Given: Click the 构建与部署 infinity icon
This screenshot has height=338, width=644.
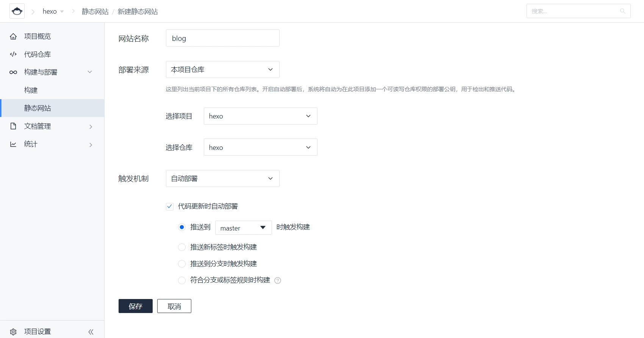Looking at the screenshot, I should click(13, 72).
